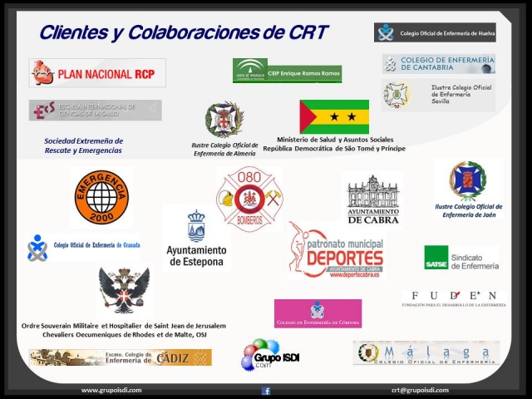Click the Facebook icon in the footer
Viewport: 532px width, 399px height.
[266, 391]
